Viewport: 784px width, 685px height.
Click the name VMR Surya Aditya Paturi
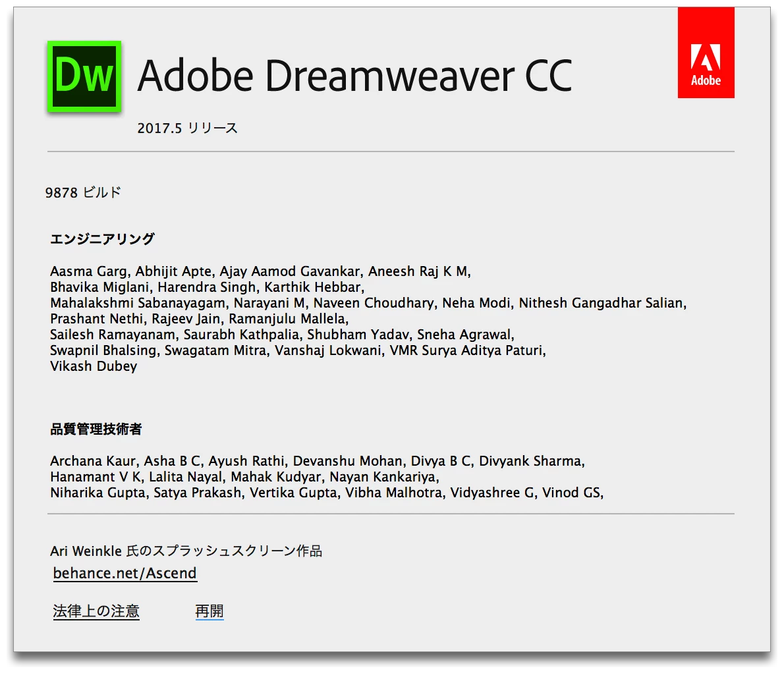pyautogui.click(x=466, y=350)
